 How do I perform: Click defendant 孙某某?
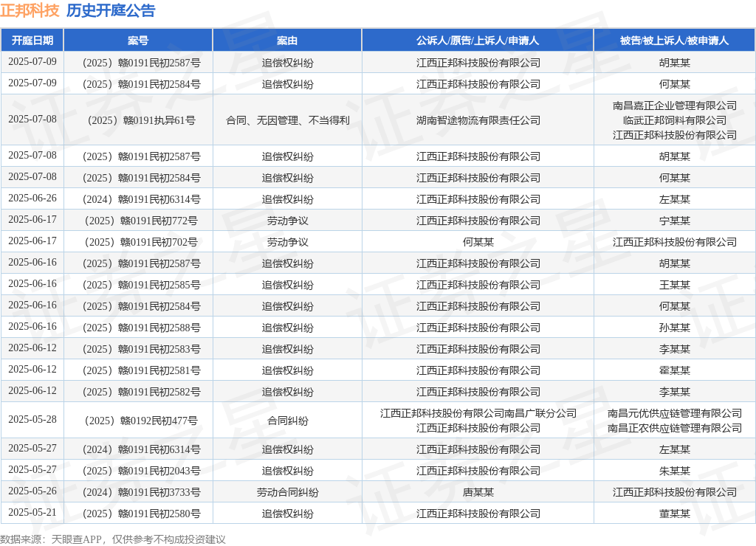click(x=675, y=328)
